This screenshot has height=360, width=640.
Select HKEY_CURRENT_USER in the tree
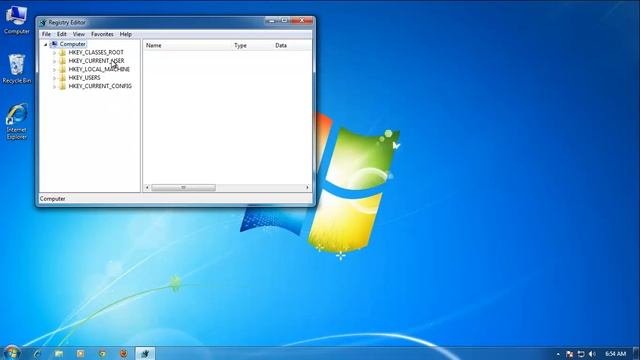coord(96,61)
